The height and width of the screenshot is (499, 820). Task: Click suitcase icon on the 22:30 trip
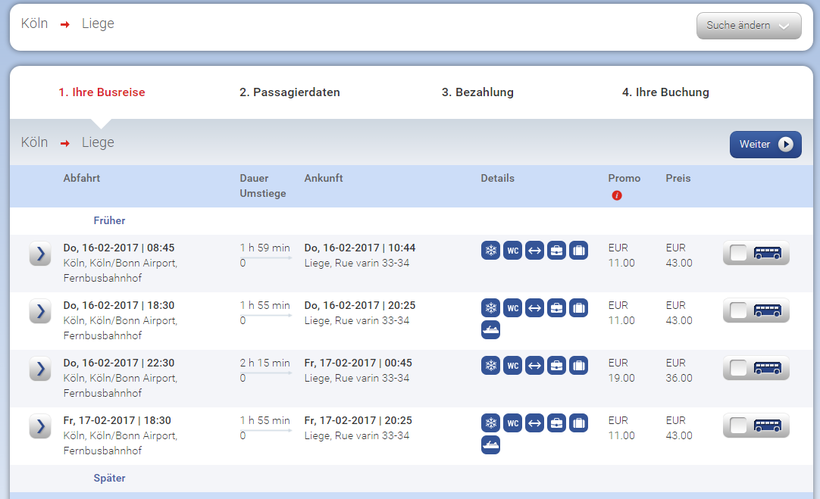pyautogui.click(x=579, y=365)
